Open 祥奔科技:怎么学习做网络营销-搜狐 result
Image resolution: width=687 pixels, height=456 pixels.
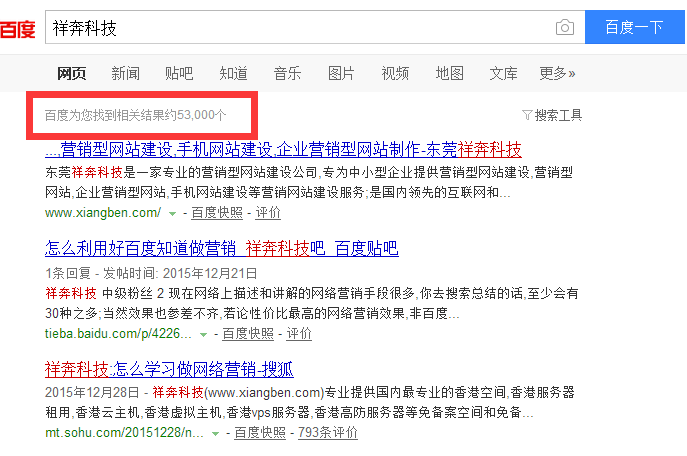169,369
